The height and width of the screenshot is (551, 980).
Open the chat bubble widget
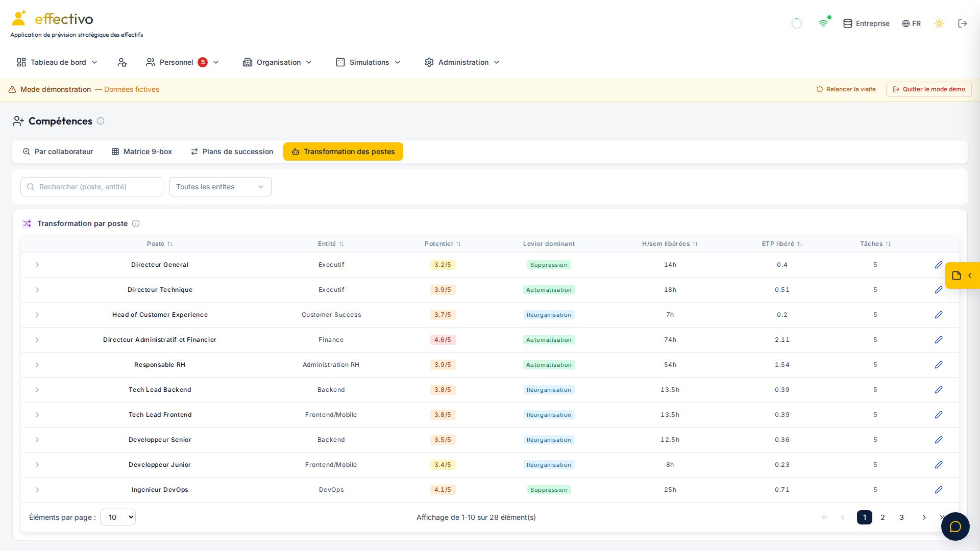955,526
